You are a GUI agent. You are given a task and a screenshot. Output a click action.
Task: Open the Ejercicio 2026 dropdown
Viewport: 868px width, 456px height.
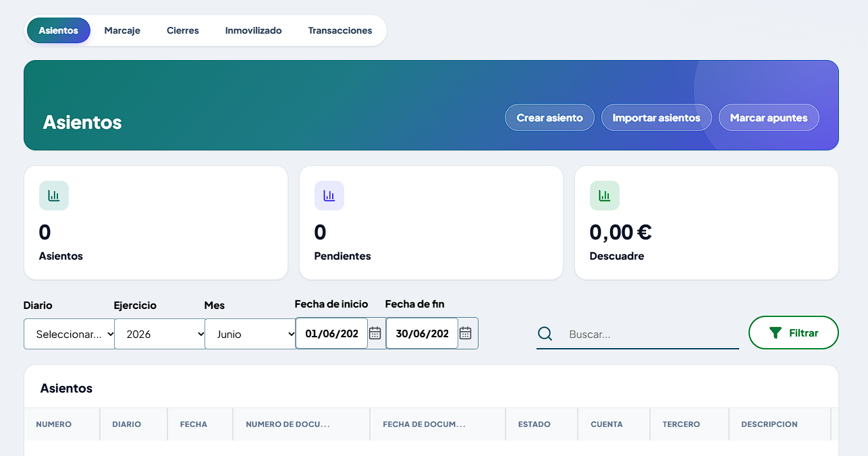pyautogui.click(x=160, y=334)
